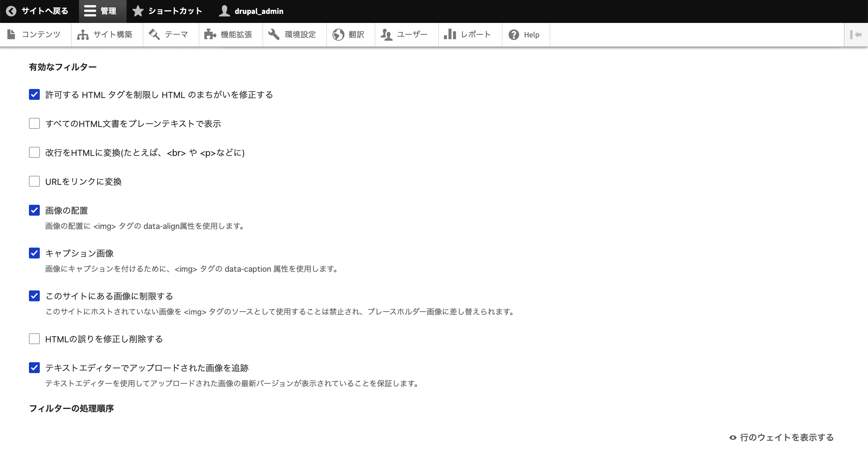
Task: Click the 管理 menu button
Action: coord(102,11)
